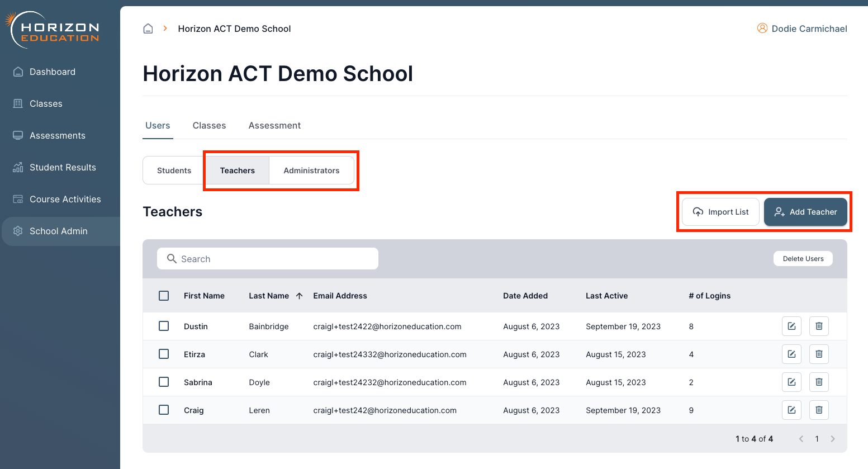Click the Import List button

tap(720, 212)
